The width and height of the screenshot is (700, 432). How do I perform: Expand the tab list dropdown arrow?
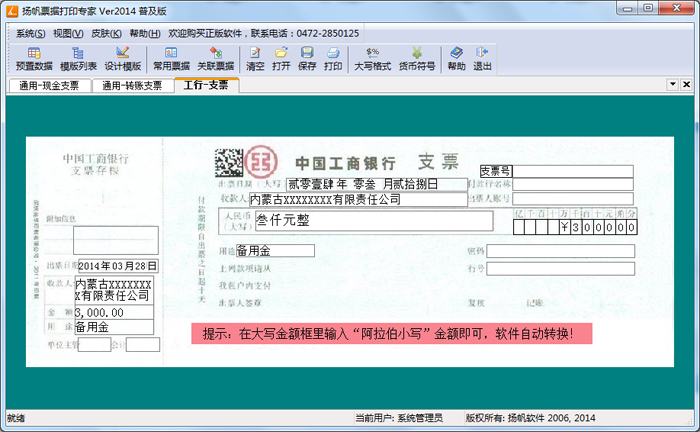[x=673, y=84]
